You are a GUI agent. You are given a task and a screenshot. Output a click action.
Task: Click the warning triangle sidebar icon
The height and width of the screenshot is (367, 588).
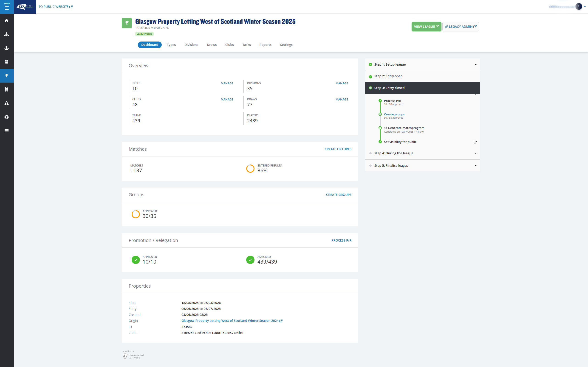(7, 103)
